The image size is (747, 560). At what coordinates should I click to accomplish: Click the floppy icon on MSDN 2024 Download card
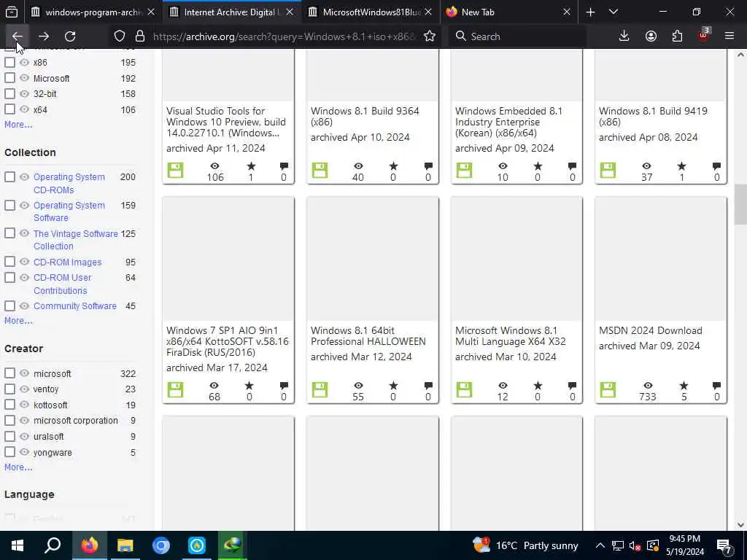click(x=608, y=389)
